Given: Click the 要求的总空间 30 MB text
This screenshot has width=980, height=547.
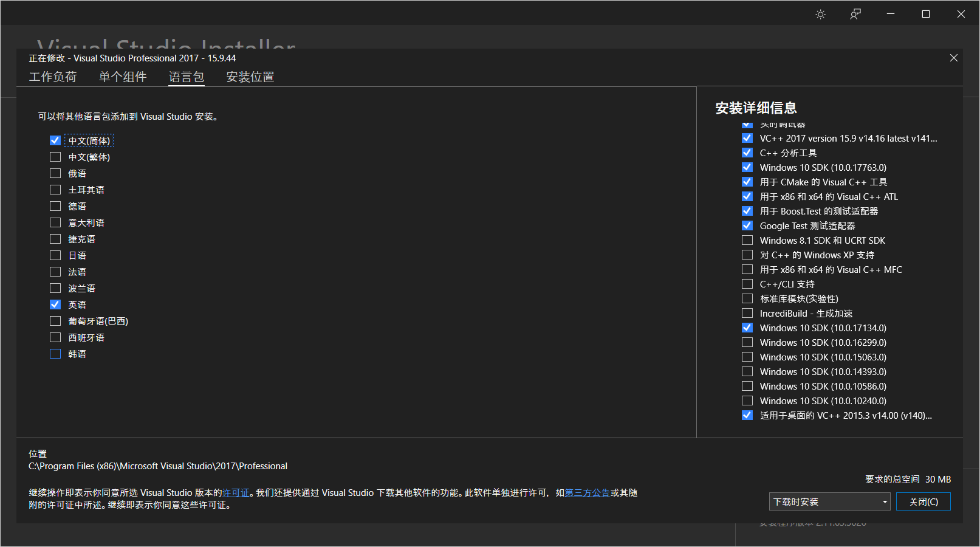Looking at the screenshot, I should click(x=908, y=480).
